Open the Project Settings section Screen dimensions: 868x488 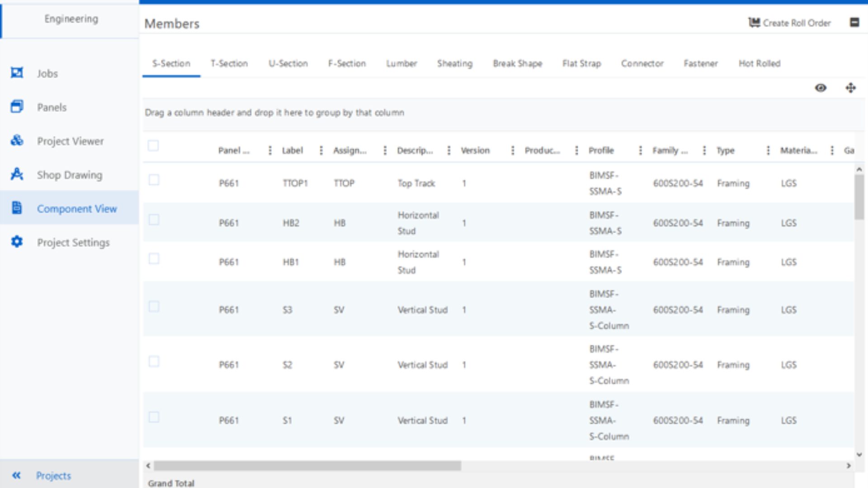click(73, 243)
